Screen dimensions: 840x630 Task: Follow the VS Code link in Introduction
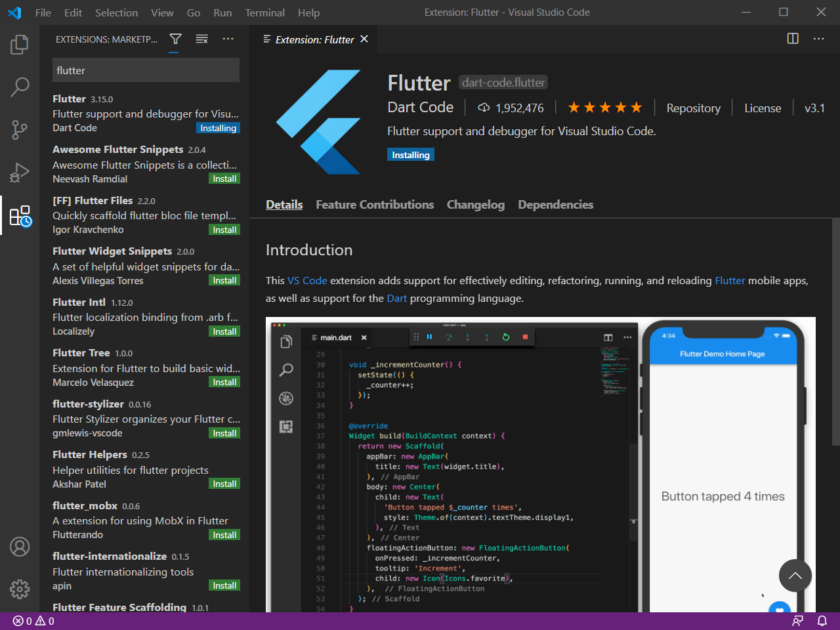pos(307,280)
